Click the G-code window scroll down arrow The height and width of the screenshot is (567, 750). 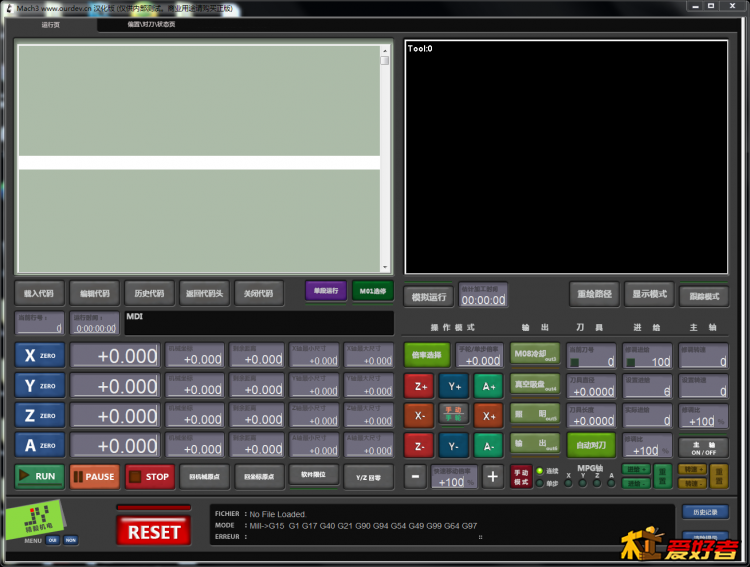pyautogui.click(x=385, y=268)
